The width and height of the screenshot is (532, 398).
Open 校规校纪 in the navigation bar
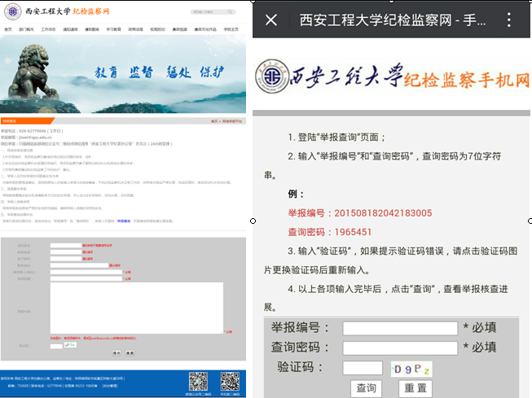pos(157,29)
